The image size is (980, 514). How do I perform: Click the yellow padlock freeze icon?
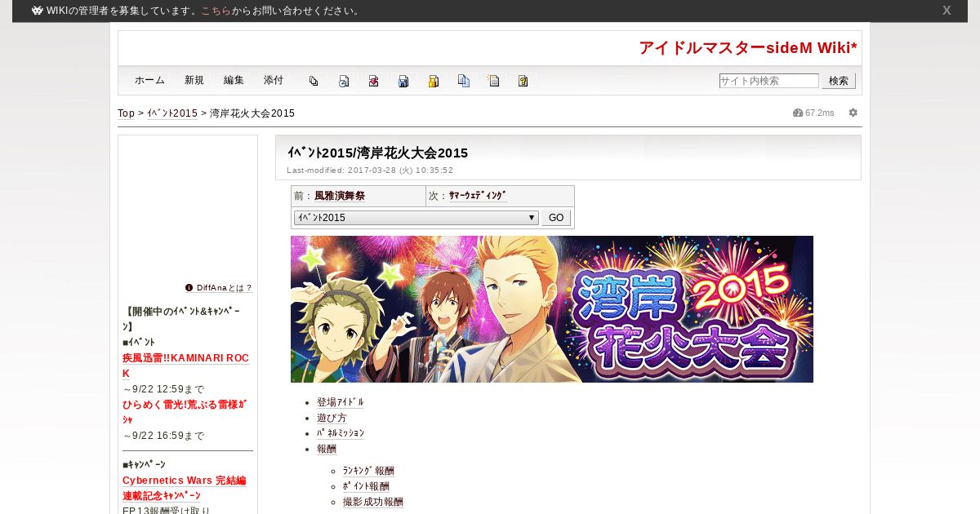pos(434,81)
